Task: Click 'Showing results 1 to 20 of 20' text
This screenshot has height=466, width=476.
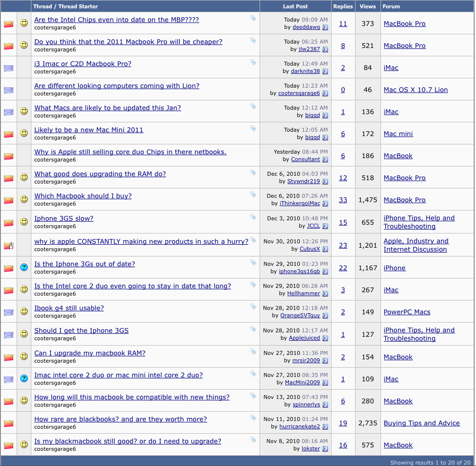Action: [x=430, y=463]
